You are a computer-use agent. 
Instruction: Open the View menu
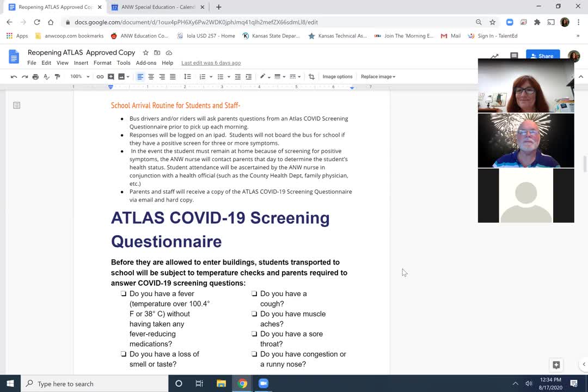62,63
